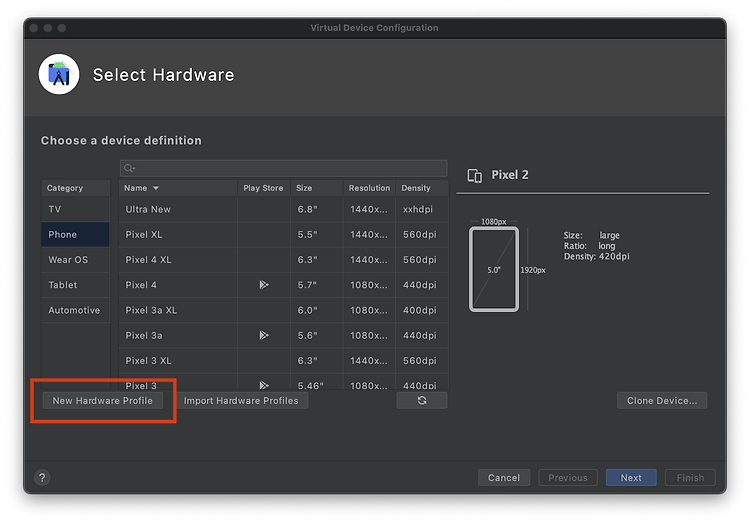Select the Pixel 4 device name
This screenshot has height=523, width=750.
pos(141,285)
